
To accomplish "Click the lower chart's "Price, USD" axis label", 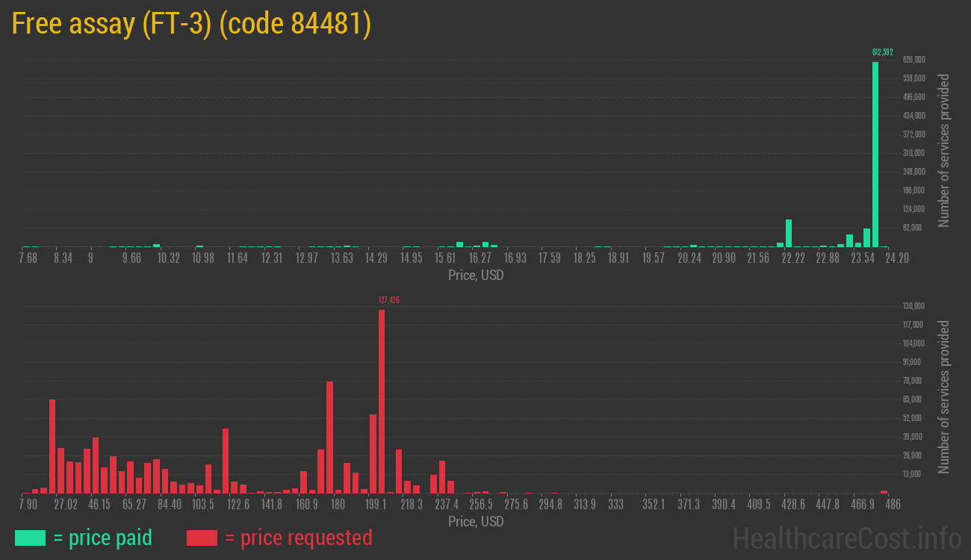I will click(x=476, y=521).
